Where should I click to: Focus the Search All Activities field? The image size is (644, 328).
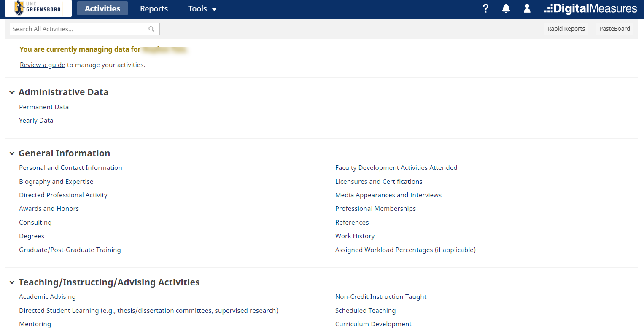click(84, 29)
